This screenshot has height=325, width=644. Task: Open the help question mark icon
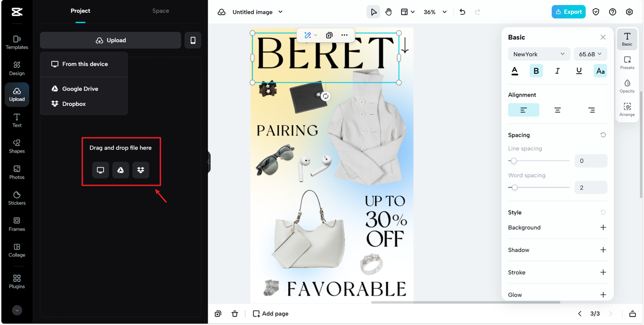click(612, 12)
